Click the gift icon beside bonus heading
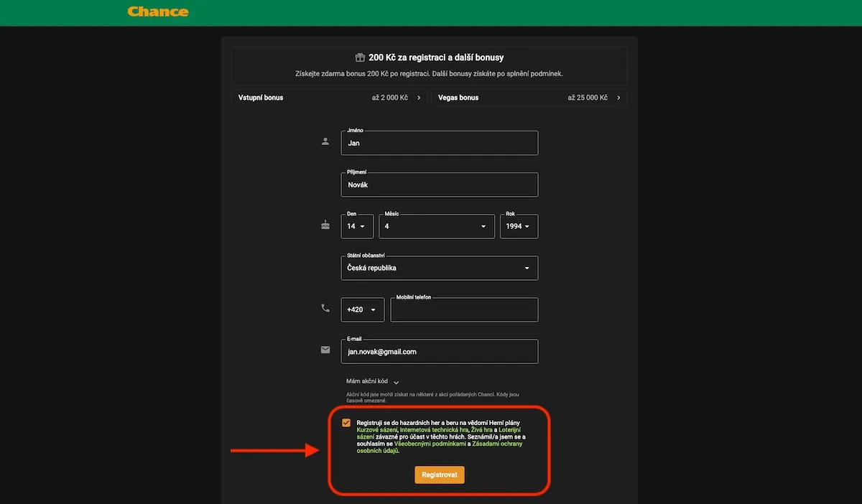This screenshot has height=504, width=862. pyautogui.click(x=361, y=57)
